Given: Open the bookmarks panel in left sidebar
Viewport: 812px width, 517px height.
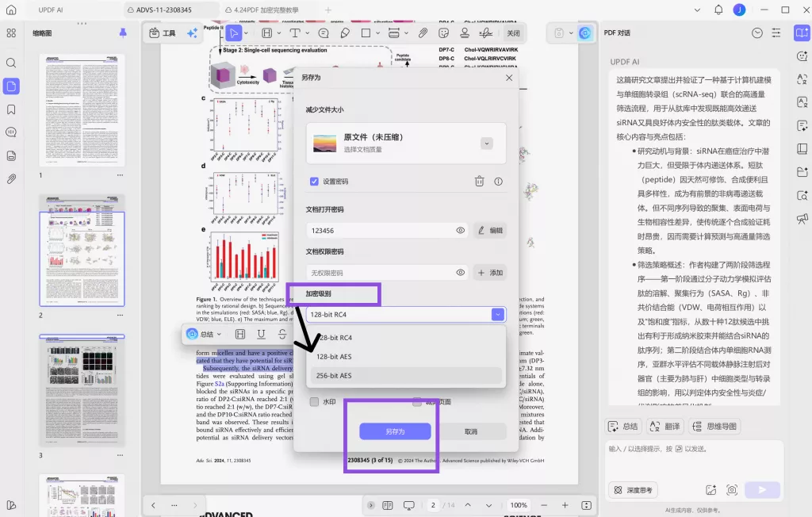Looking at the screenshot, I should (11, 109).
